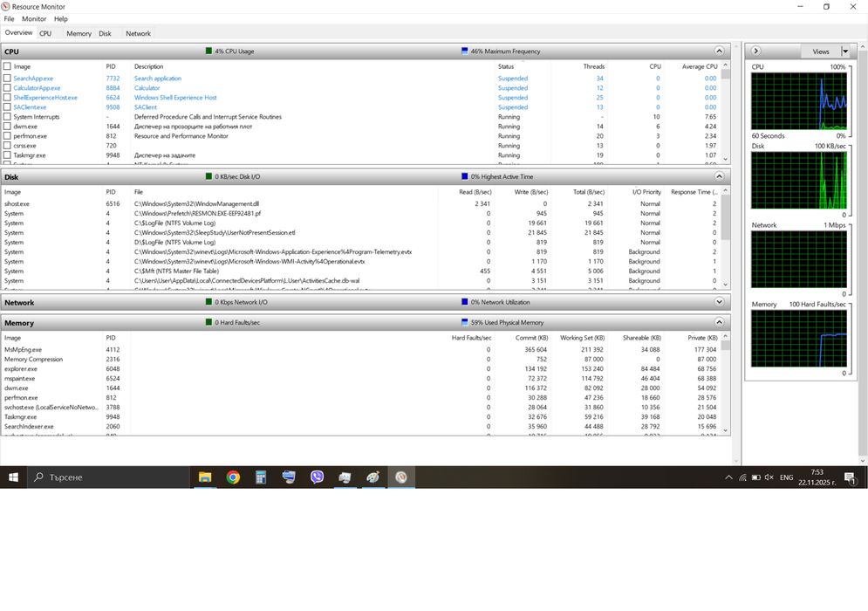Screen dimensions: 868x611
Task: Show hidden tray icons chevron
Action: coord(728,477)
